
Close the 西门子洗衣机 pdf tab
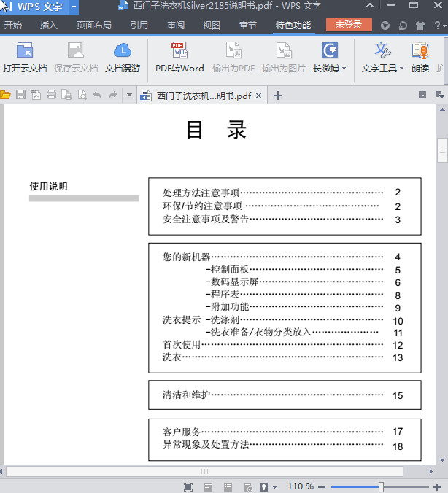(258, 96)
